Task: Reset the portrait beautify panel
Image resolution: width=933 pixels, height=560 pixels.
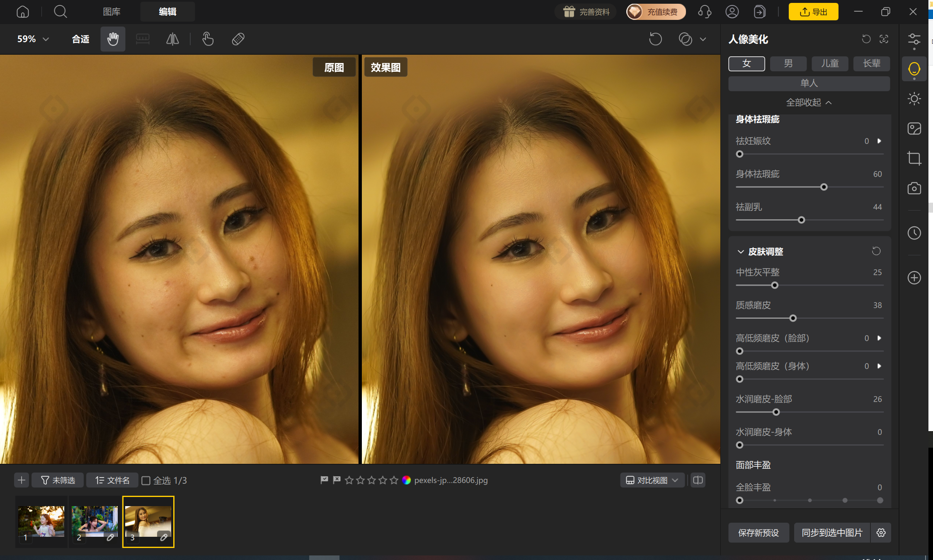Action: 866,39
